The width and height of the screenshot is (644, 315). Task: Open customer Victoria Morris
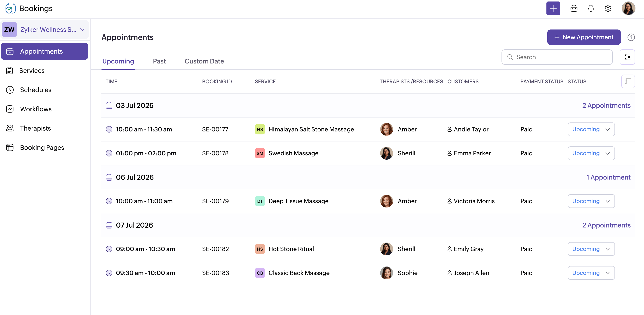pyautogui.click(x=474, y=201)
